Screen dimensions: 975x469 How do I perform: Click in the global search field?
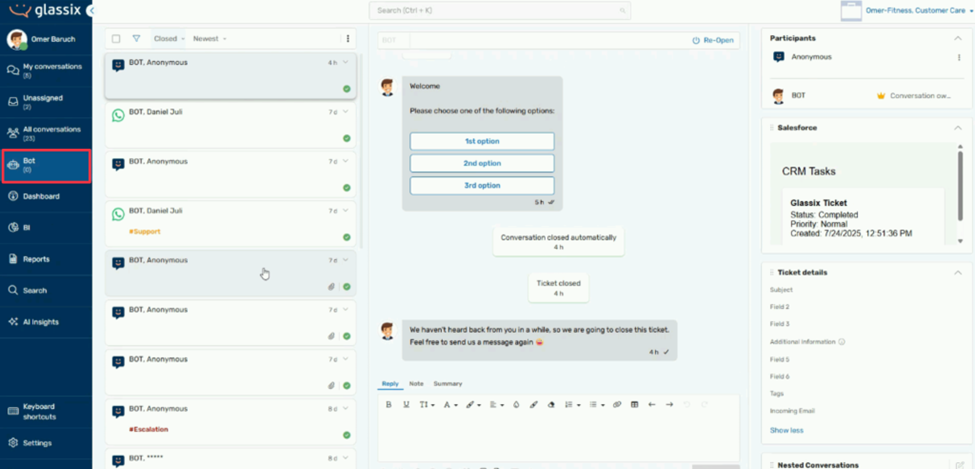pyautogui.click(x=499, y=11)
